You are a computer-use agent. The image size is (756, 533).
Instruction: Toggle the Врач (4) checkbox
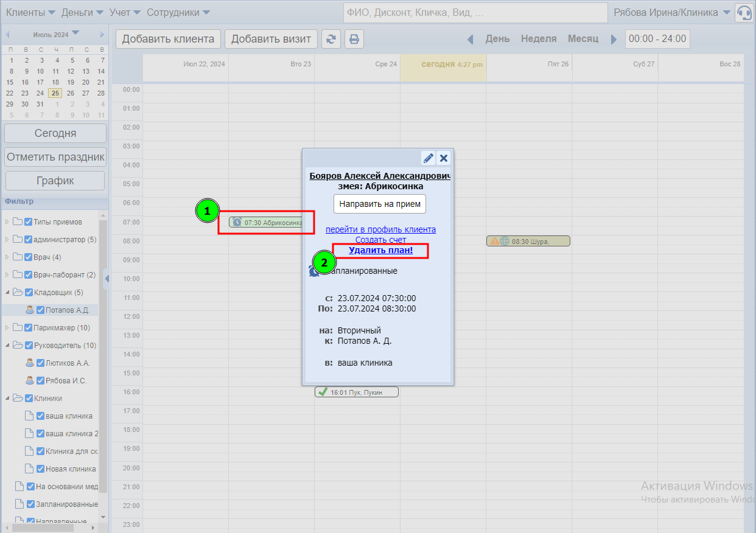29,257
